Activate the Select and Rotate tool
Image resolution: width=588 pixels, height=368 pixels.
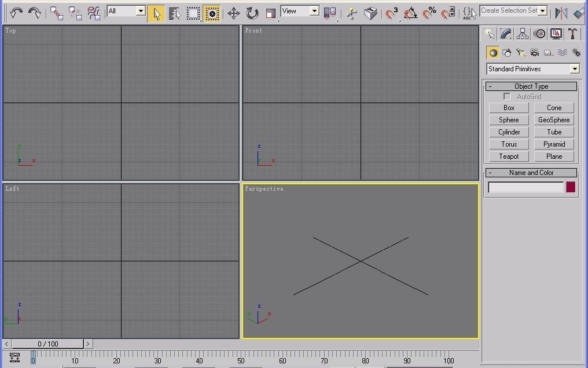point(253,10)
